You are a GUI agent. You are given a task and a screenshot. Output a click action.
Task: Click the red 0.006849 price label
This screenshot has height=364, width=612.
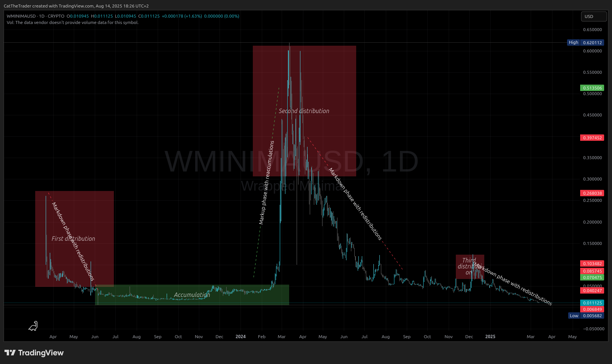point(592,309)
